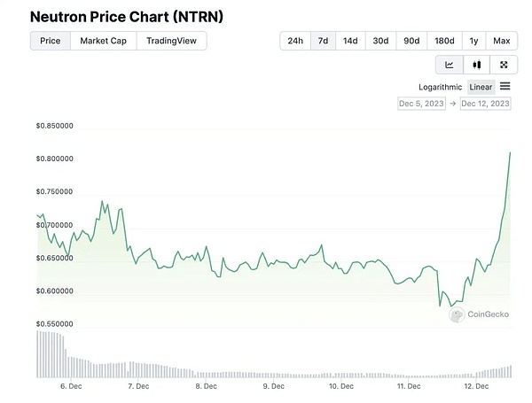Click the fullscreen expand icon
532x403 pixels.
pyautogui.click(x=504, y=65)
